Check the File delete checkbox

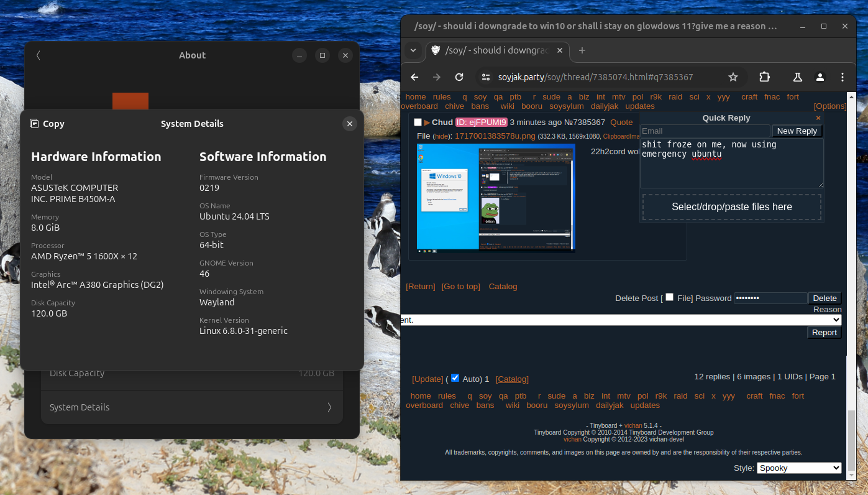tap(669, 297)
